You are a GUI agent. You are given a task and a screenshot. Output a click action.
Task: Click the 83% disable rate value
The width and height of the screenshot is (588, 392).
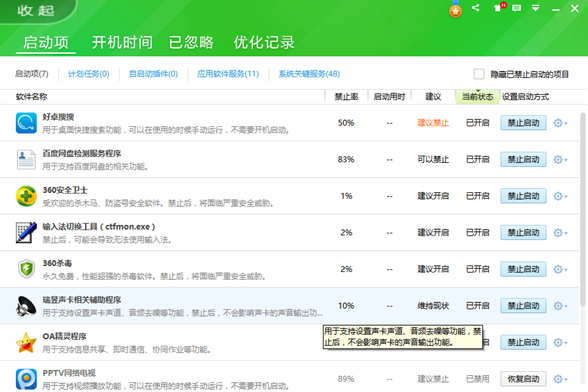pyautogui.click(x=346, y=159)
